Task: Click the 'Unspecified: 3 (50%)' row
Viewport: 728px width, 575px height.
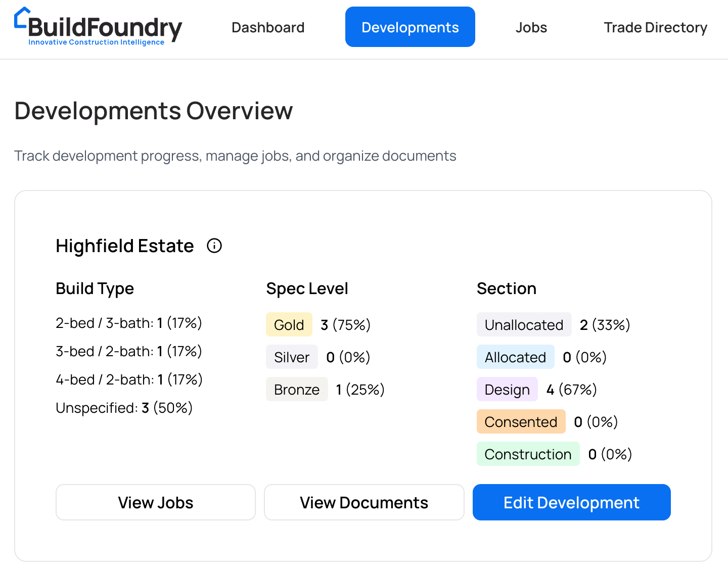Action: (124, 408)
